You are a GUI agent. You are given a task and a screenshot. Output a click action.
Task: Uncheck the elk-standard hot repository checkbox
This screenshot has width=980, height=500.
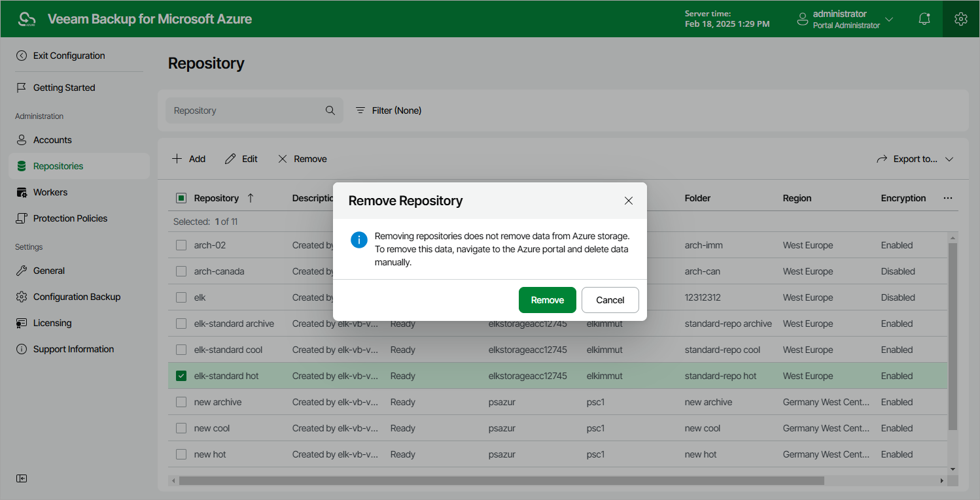[181, 376]
